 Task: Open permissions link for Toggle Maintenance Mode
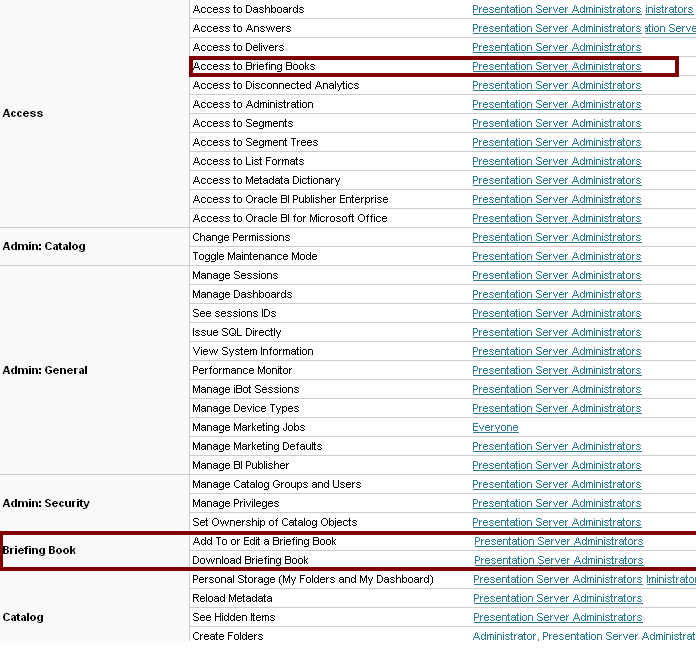coord(557,257)
